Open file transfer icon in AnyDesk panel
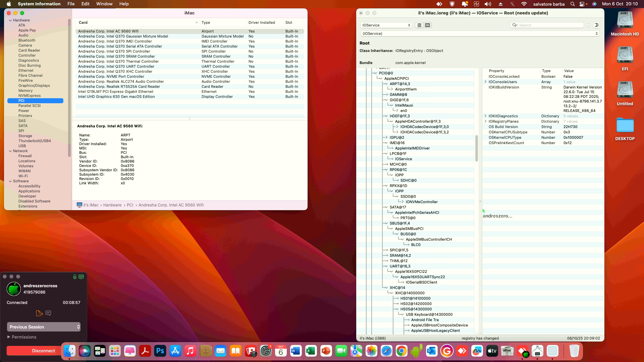The width and height of the screenshot is (644, 362). pyautogui.click(x=39, y=313)
